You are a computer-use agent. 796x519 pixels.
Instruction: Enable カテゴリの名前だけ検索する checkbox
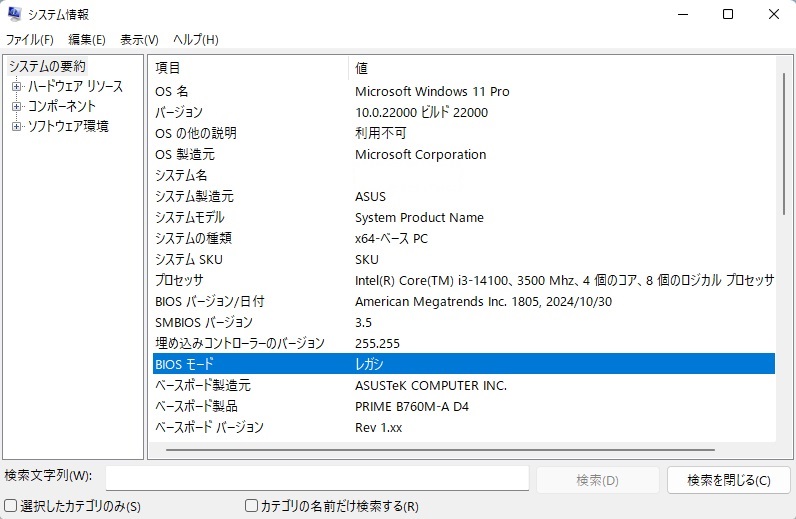[x=251, y=506]
